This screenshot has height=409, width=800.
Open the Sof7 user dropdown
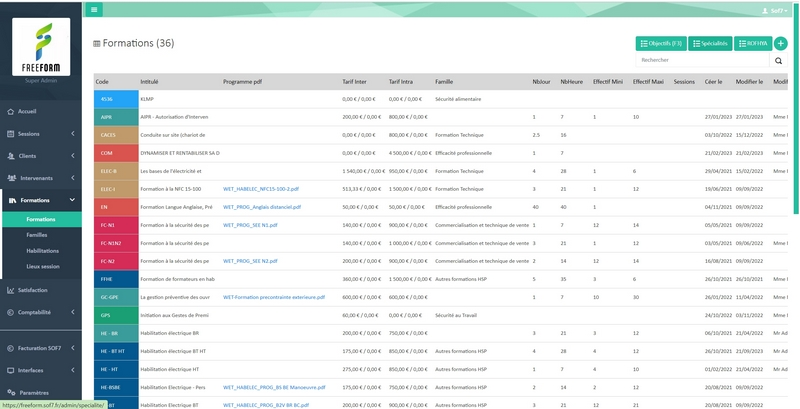tap(776, 9)
